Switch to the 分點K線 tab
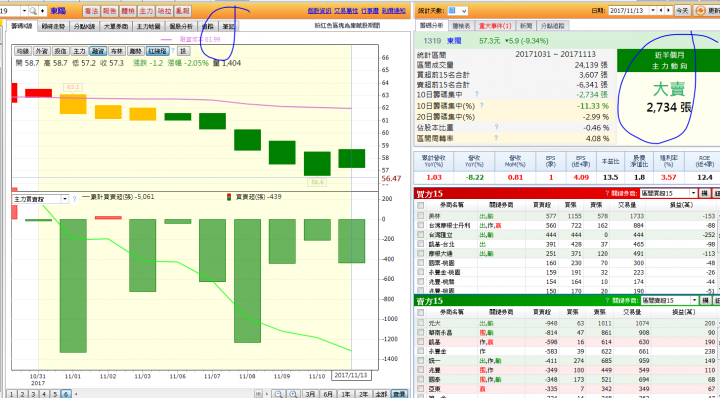Image resolution: width=720 pixels, height=398 pixels. (84, 27)
